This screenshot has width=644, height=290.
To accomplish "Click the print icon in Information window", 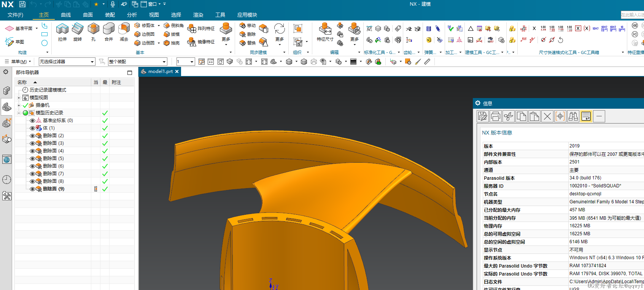I will (x=496, y=116).
